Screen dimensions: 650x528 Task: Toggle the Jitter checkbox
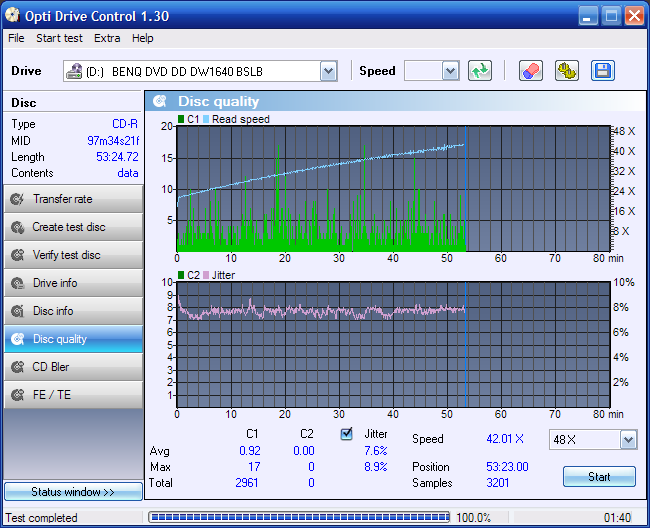click(347, 434)
